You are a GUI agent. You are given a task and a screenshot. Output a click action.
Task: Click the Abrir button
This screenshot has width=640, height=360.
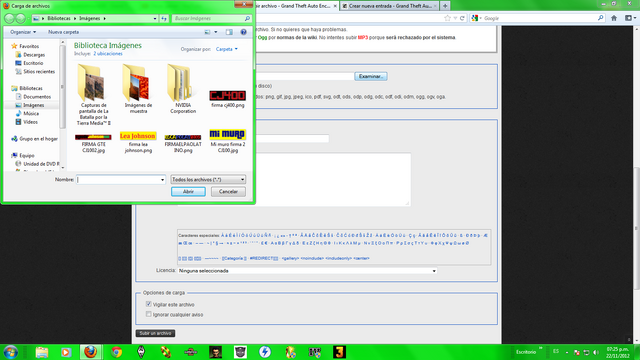click(x=188, y=192)
